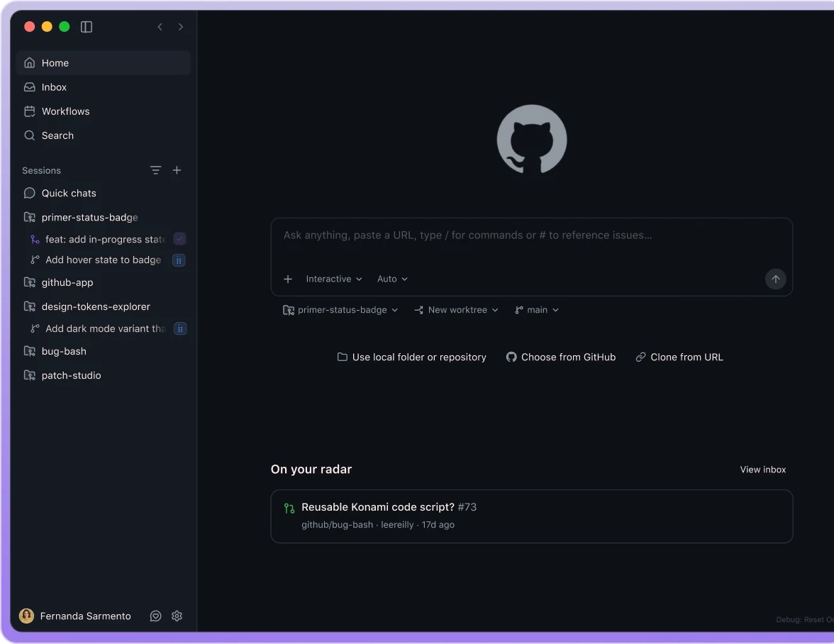Open session Add dark mode variant
Image resolution: width=834 pixels, height=644 pixels.
[x=99, y=328]
